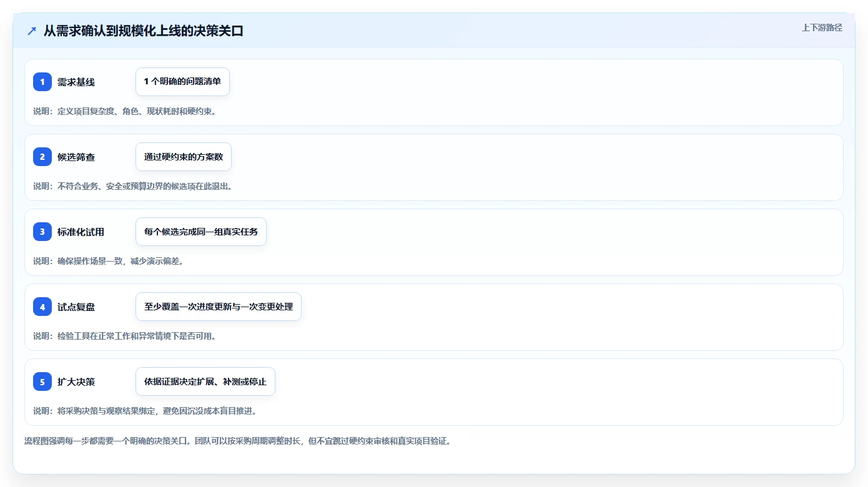Click the step 2 number badge

pyautogui.click(x=42, y=157)
